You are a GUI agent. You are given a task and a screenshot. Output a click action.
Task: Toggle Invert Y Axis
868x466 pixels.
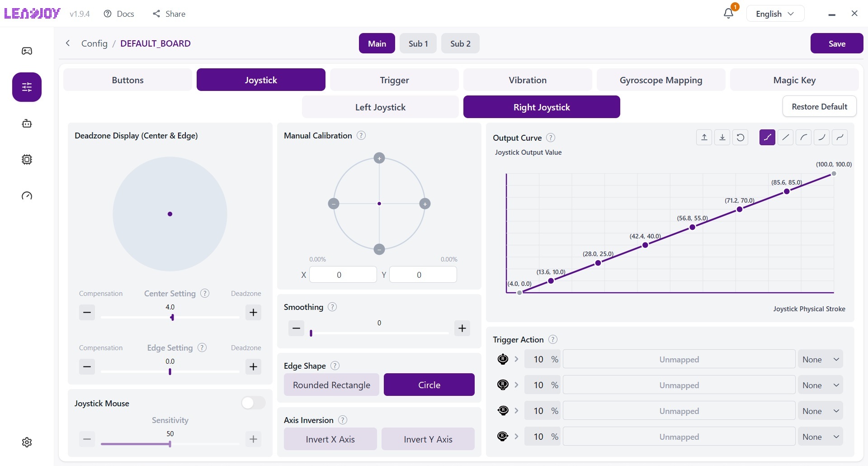pyautogui.click(x=428, y=439)
